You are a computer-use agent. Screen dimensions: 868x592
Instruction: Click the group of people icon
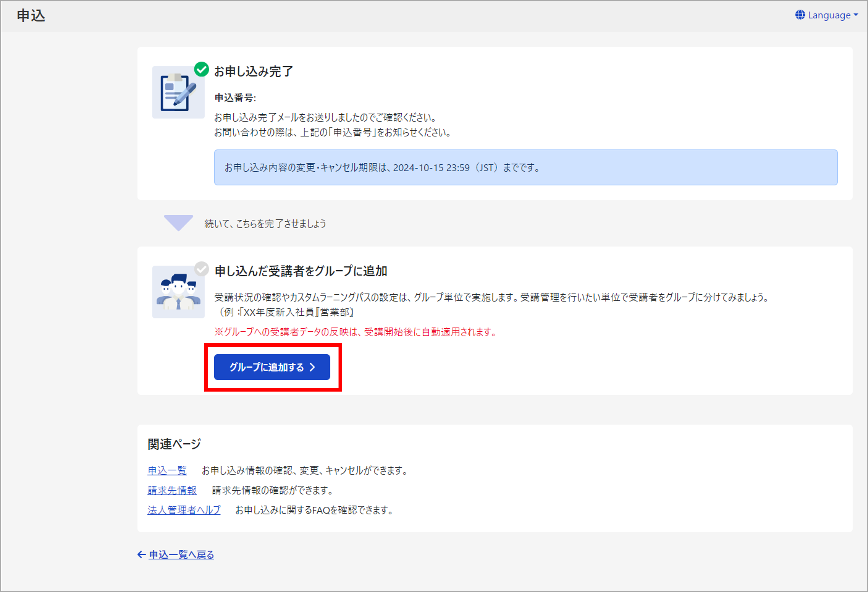coord(178,292)
